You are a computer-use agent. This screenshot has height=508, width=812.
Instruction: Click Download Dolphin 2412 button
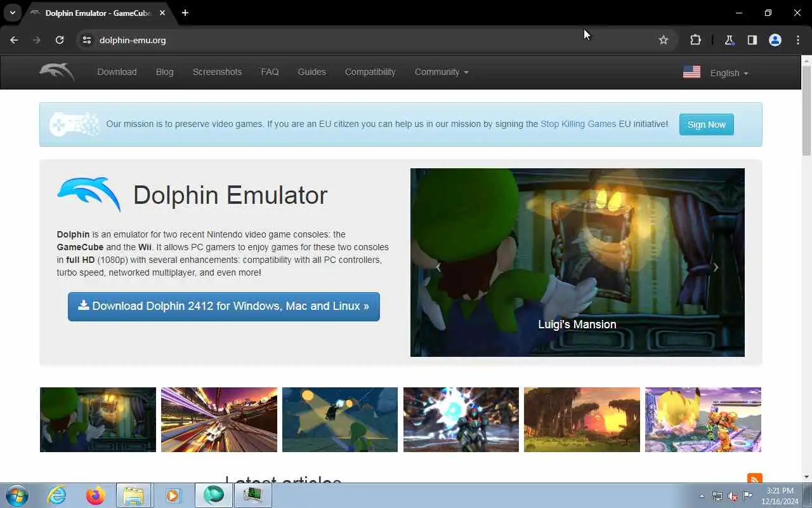[224, 307]
